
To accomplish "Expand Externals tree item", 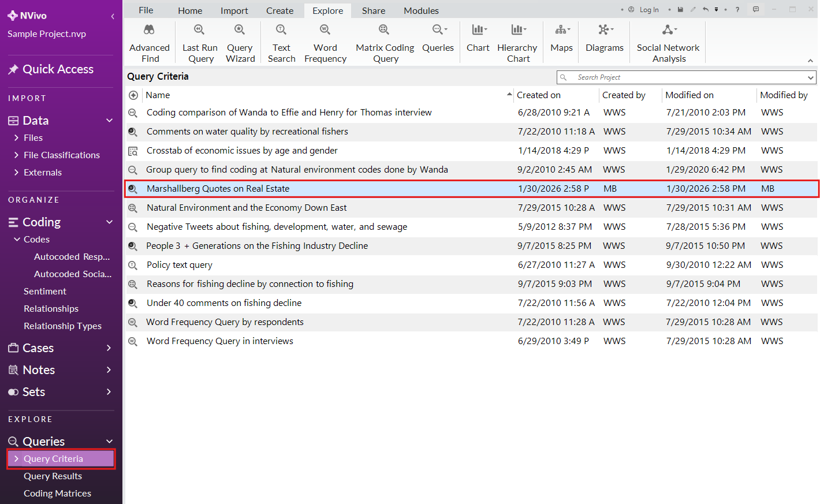I will (x=16, y=173).
